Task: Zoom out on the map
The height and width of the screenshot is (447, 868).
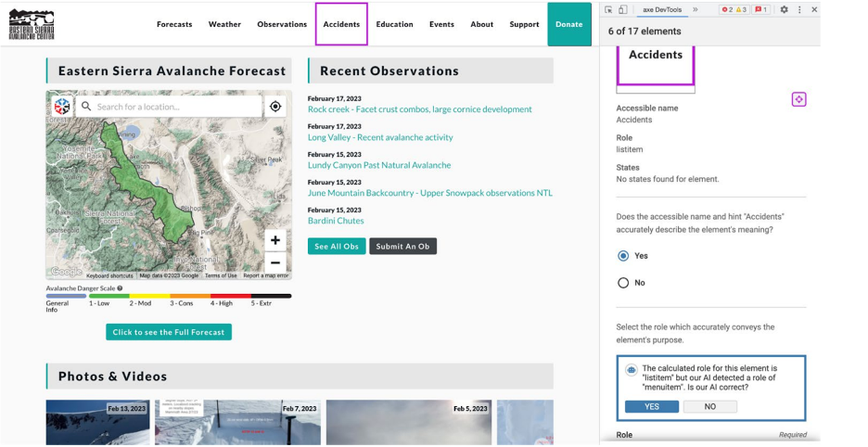Action: 275,262
